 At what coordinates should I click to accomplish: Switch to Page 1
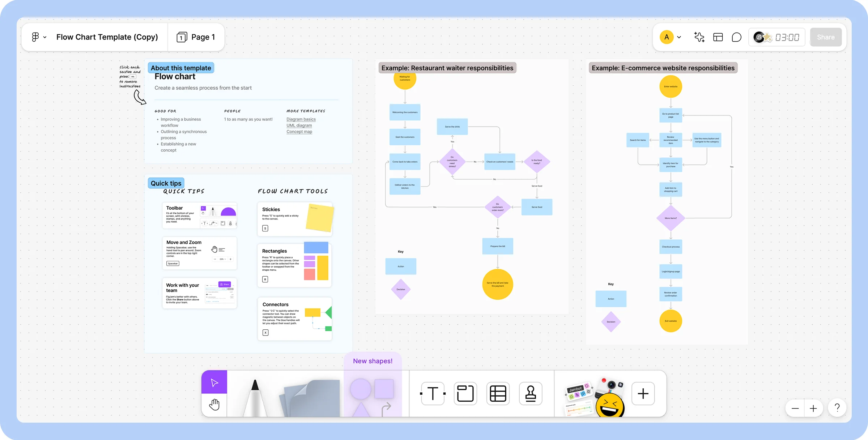point(196,37)
